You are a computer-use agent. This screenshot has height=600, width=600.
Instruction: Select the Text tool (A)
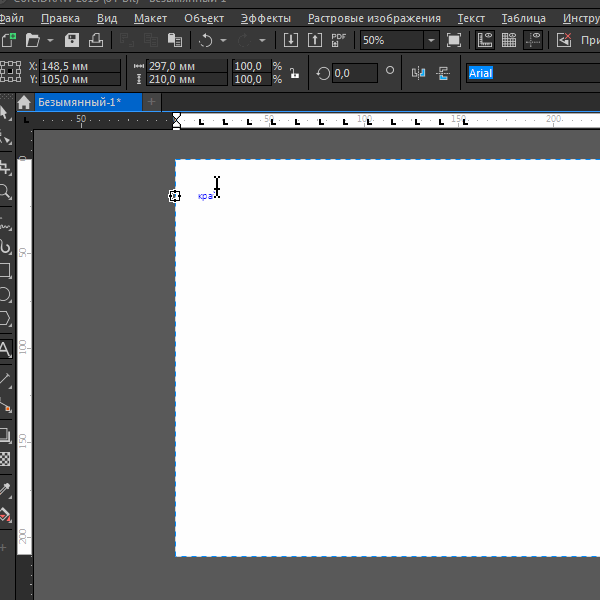tap(5, 349)
